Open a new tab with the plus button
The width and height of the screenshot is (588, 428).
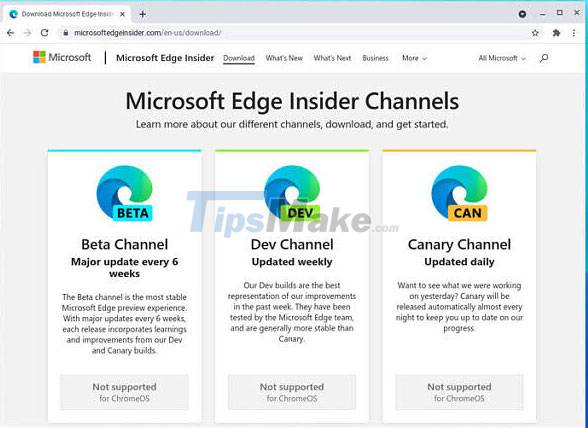tap(142, 14)
